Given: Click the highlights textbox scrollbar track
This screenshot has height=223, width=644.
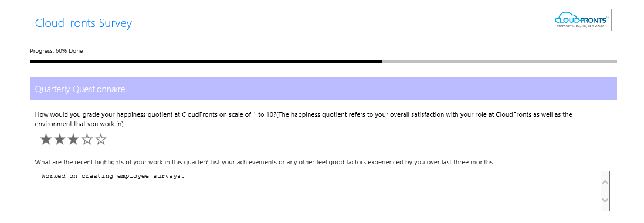Looking at the screenshot, I should click(605, 191).
